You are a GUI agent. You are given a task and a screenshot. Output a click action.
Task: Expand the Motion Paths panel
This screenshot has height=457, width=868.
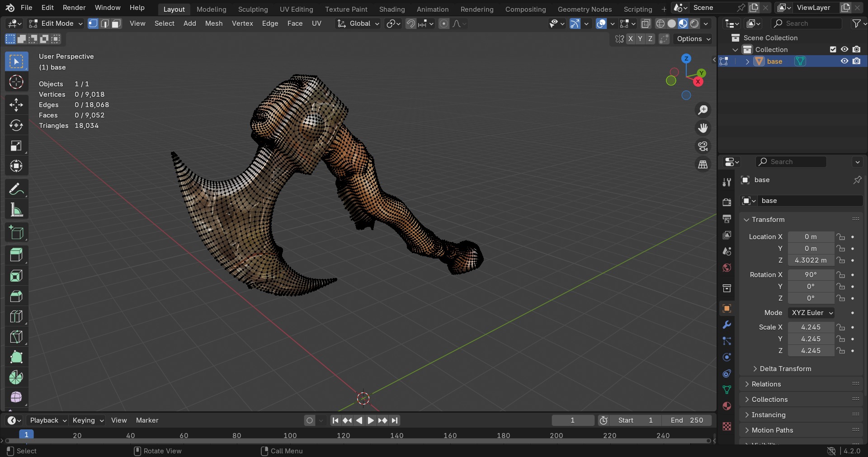[x=772, y=430]
